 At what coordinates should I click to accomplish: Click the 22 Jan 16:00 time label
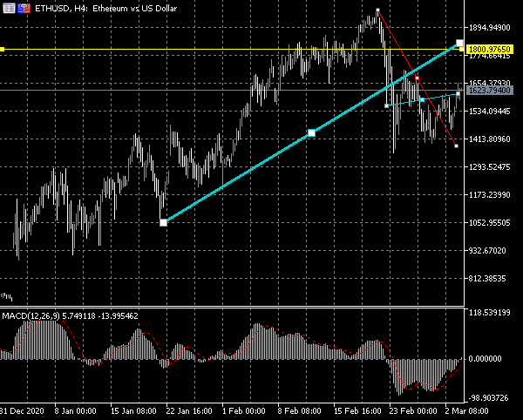[189, 411]
